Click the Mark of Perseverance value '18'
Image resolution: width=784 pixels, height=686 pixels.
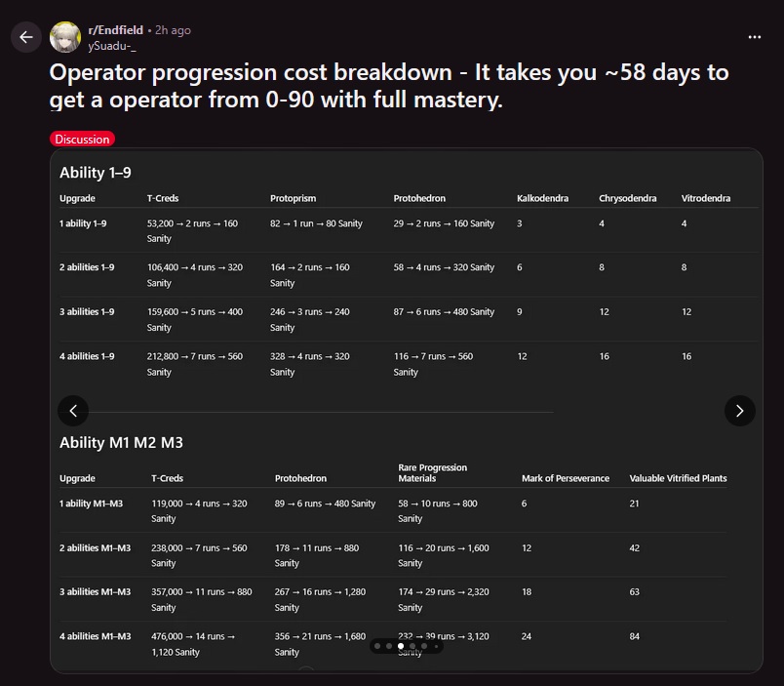pyautogui.click(x=527, y=592)
